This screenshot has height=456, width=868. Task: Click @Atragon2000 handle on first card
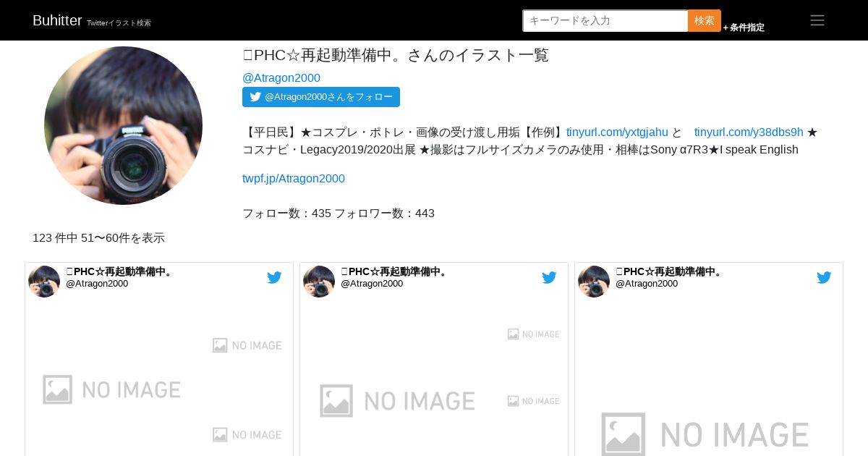[97, 284]
